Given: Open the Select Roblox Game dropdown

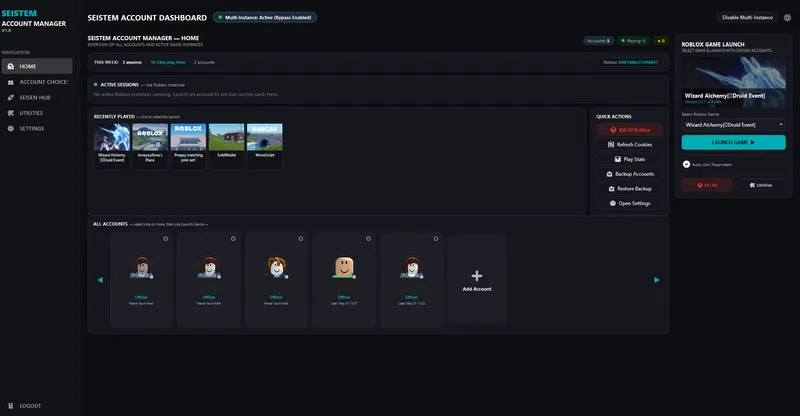Looking at the screenshot, I should coord(734,125).
